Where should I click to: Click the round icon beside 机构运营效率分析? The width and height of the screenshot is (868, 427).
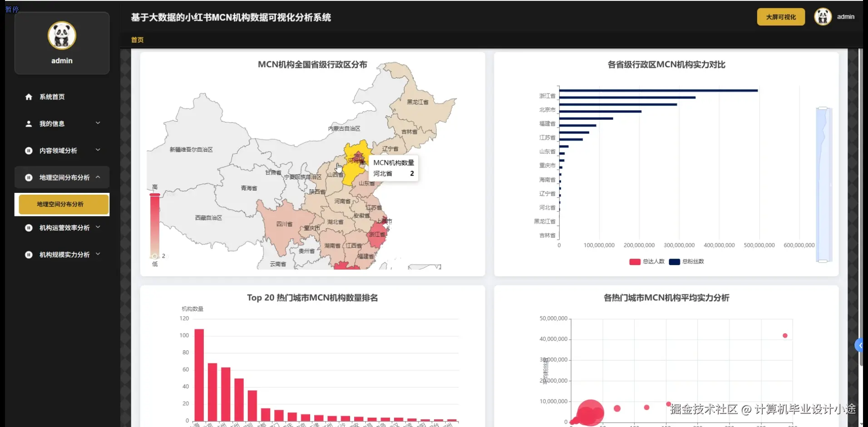(x=29, y=228)
